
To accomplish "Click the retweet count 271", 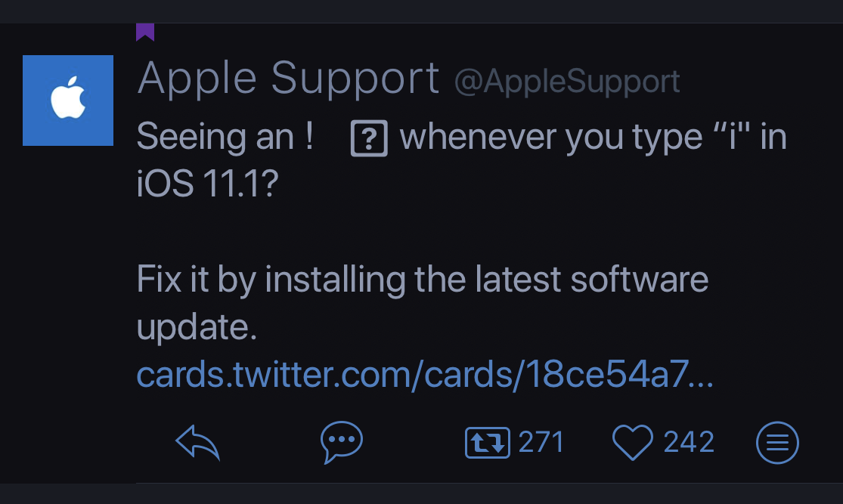I will tap(541, 442).
